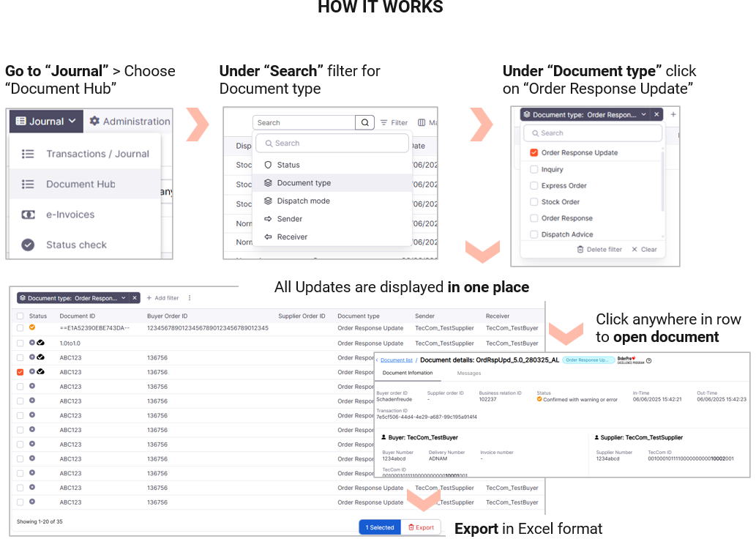The width and height of the screenshot is (756, 539).
Task: Check the Express Order checkbox
Action: tap(534, 185)
